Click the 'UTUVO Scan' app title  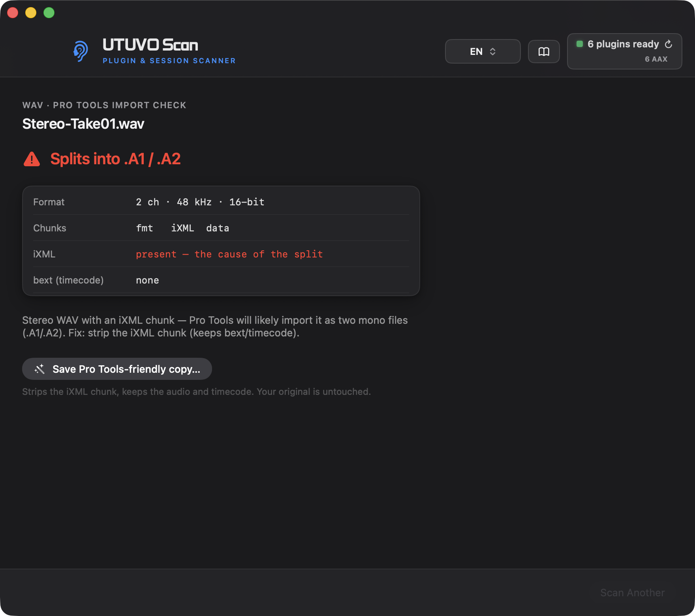click(150, 45)
